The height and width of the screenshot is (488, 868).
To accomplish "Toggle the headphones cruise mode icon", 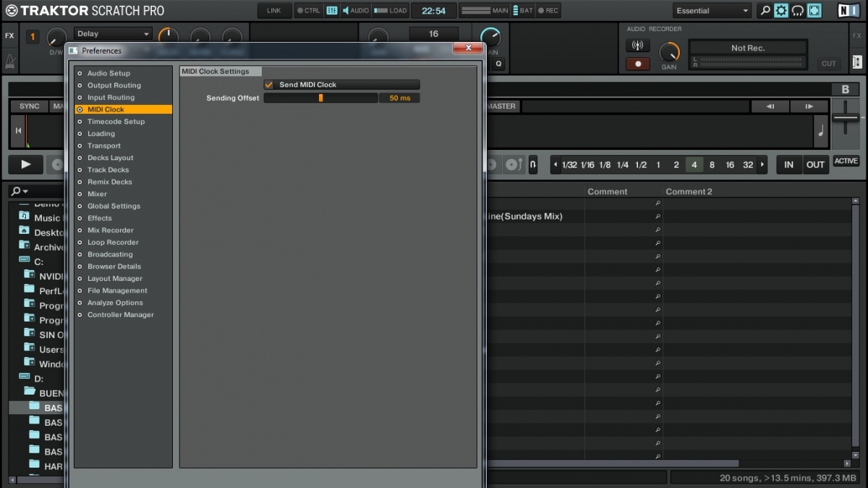I will [x=798, y=11].
